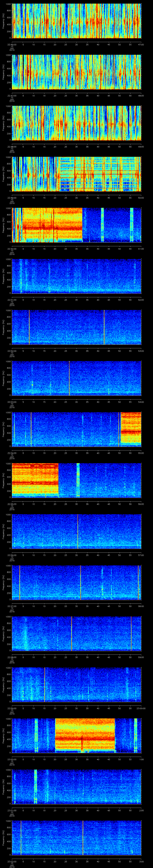Click the 22:53:00 start time label
Screen dimensions: 153x868
(x=12, y=402)
